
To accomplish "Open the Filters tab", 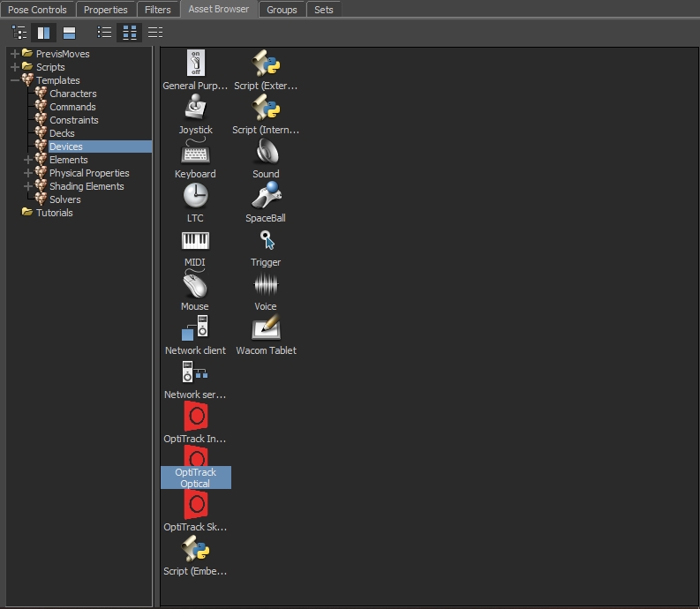I will [x=158, y=10].
